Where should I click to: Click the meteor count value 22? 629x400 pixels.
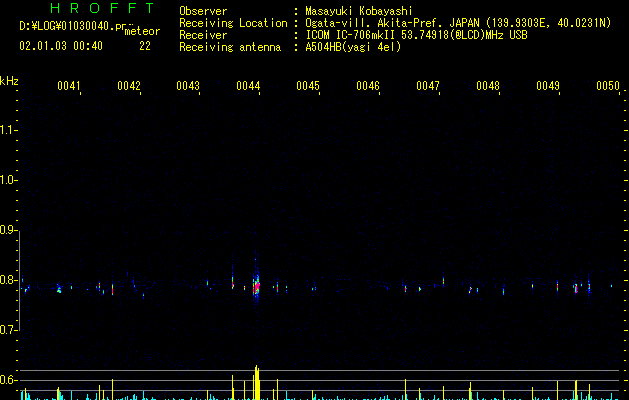145,46
